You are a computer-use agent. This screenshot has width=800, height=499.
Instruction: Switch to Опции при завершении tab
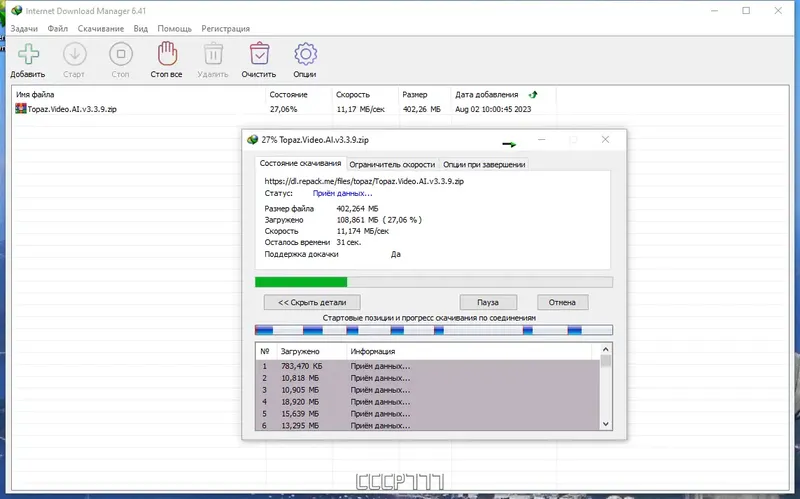tap(484, 164)
